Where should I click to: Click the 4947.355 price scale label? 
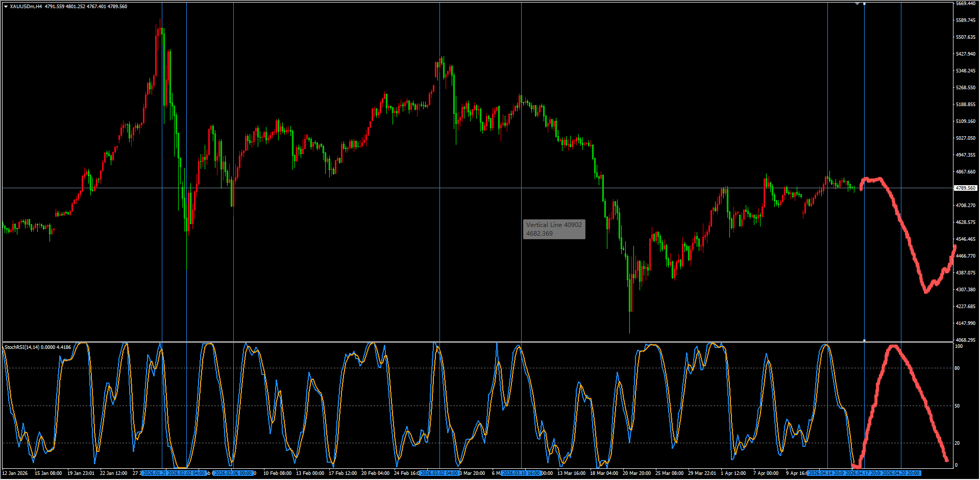click(x=966, y=155)
